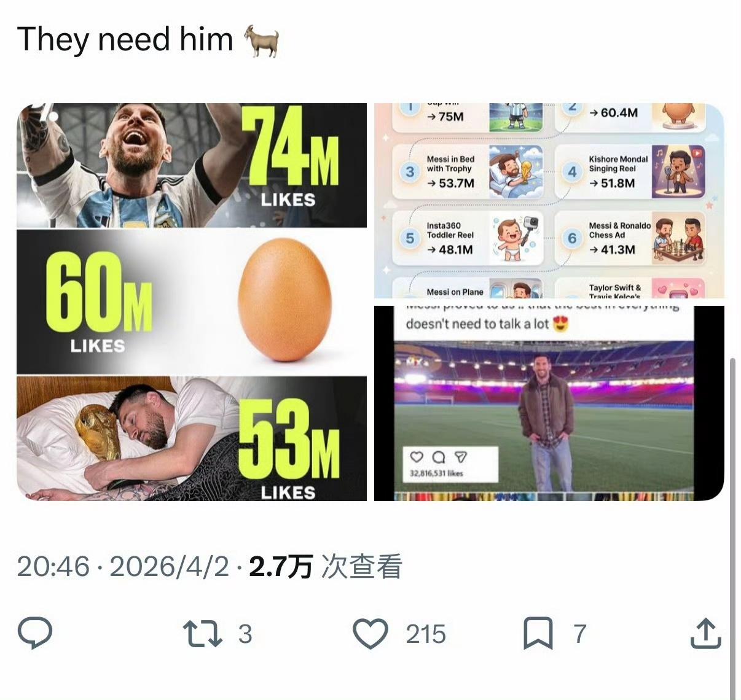The image size is (741, 700).
Task: Open the 74M likes Messi image
Action: [192, 166]
